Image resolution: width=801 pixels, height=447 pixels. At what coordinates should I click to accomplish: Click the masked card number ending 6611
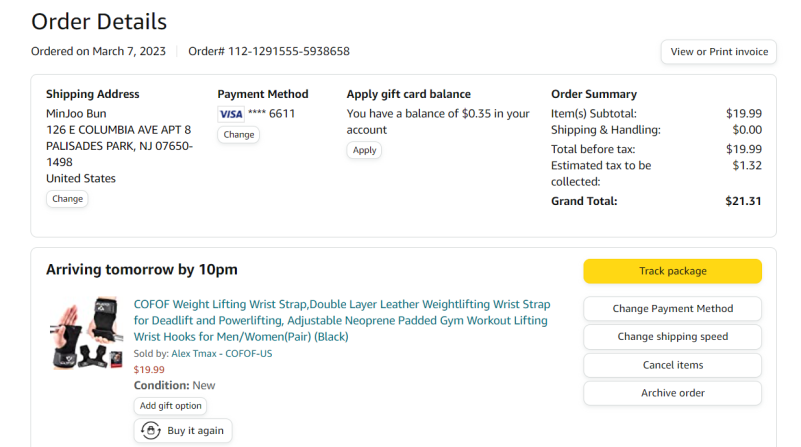click(x=272, y=114)
